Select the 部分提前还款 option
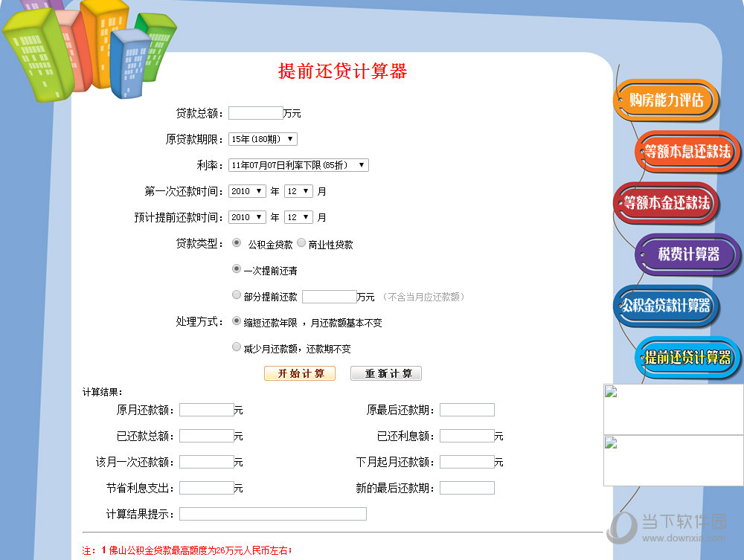This screenshot has height=560, width=744. click(x=236, y=295)
